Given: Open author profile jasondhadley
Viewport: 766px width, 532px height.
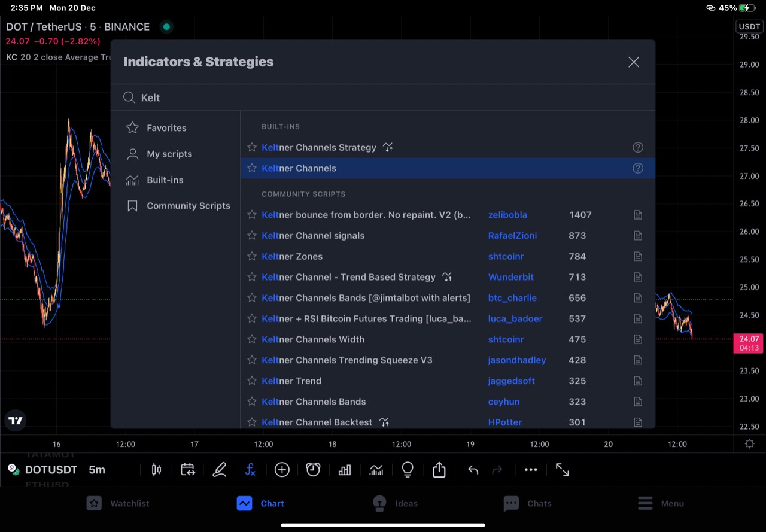Looking at the screenshot, I should coord(517,360).
